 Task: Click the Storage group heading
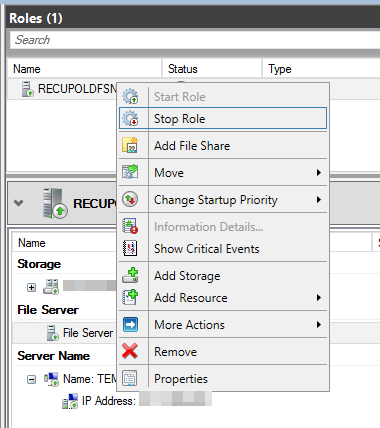click(39, 264)
